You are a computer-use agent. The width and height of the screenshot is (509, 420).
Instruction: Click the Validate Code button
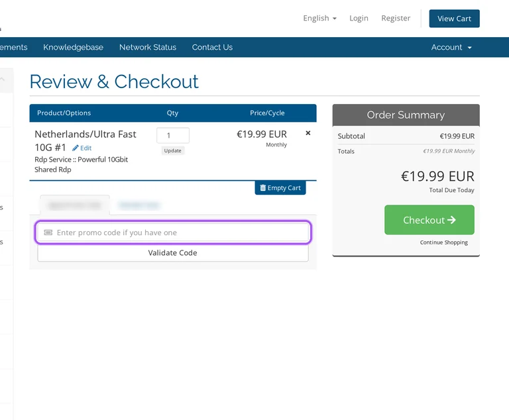click(173, 253)
